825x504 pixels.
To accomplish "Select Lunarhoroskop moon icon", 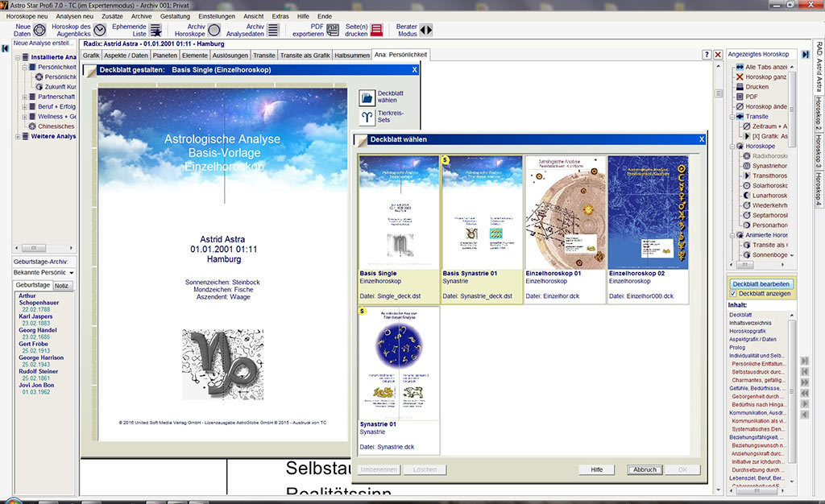I will 747,196.
